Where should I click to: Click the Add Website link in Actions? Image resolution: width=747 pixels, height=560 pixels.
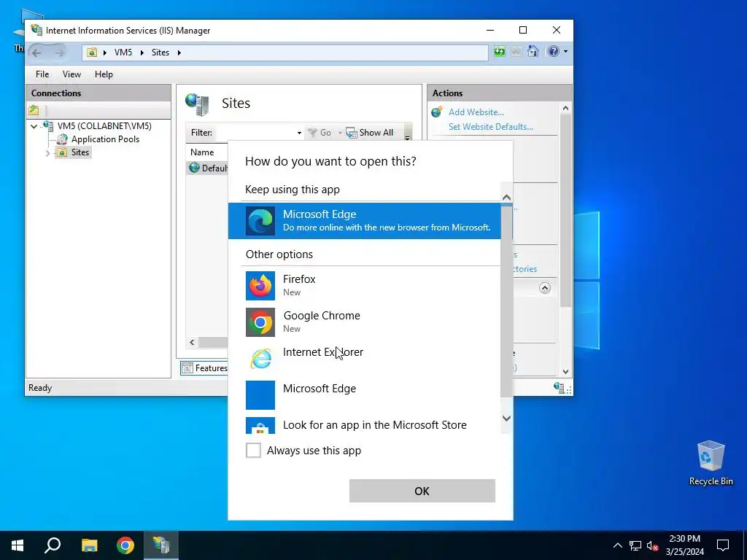point(476,112)
